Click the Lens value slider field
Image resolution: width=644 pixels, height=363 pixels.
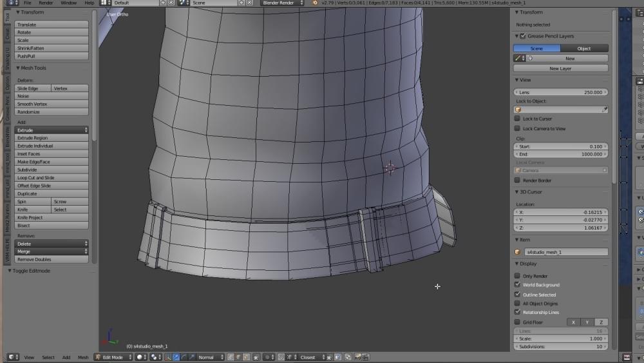tap(561, 92)
